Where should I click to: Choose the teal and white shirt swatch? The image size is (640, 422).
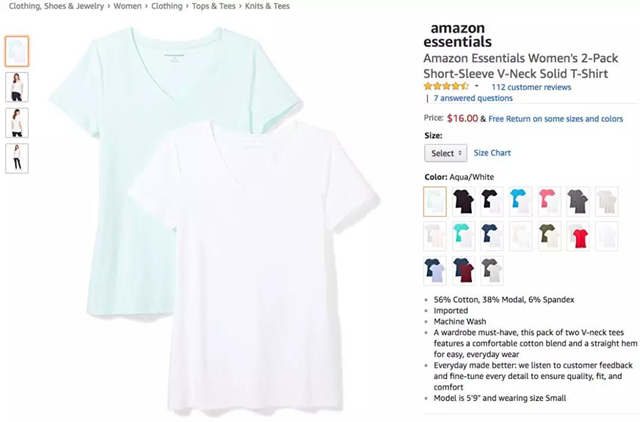tap(464, 236)
